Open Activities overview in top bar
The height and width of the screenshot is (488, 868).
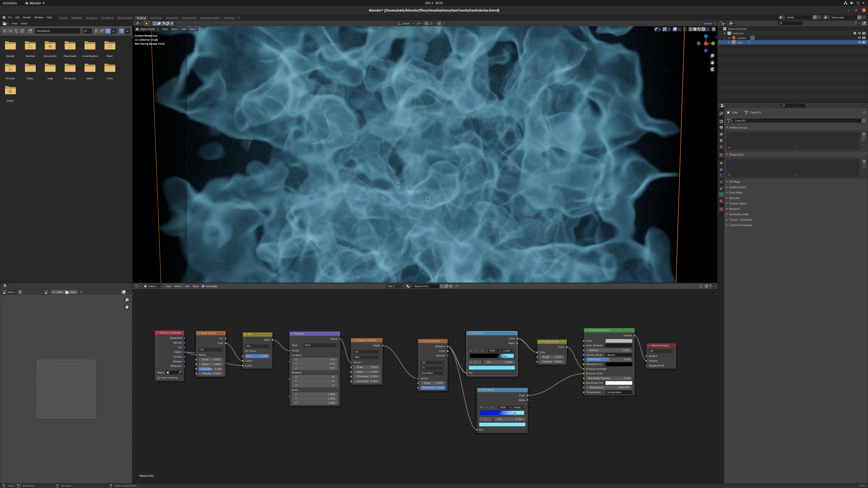pos(10,3)
